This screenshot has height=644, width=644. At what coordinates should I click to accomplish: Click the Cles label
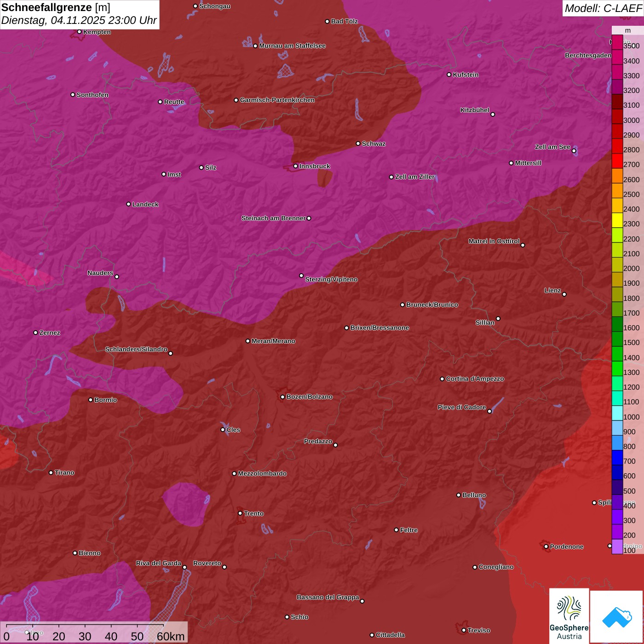coord(233,430)
